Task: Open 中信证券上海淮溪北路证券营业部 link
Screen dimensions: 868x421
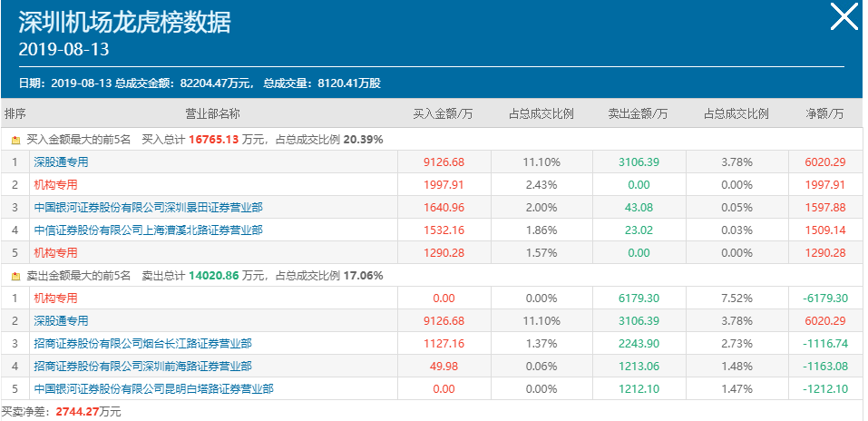Action: click(x=148, y=230)
